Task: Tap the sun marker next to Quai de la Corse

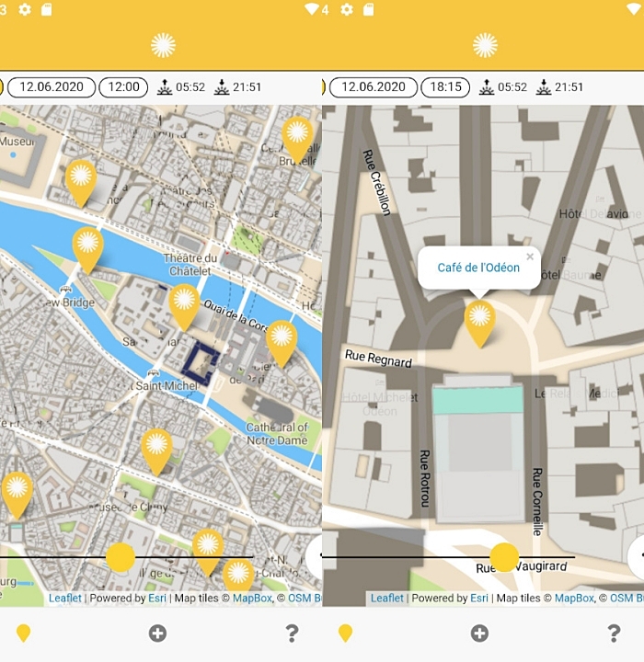Action: (x=282, y=339)
